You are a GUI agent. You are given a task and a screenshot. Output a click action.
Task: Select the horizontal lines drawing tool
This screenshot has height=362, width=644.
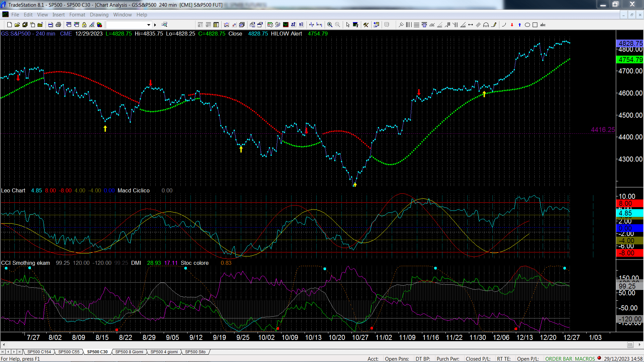(417, 25)
